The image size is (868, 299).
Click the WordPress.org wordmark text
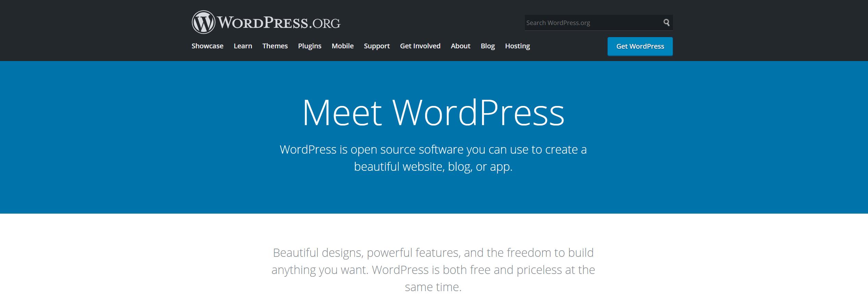coord(279,23)
